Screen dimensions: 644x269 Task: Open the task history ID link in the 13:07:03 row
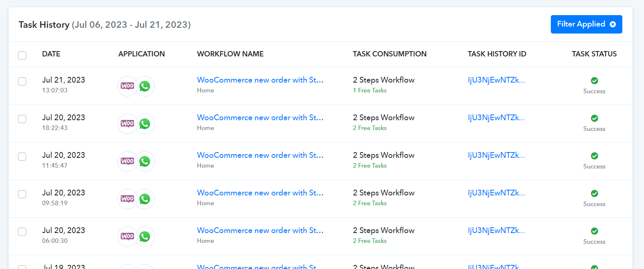[496, 80]
